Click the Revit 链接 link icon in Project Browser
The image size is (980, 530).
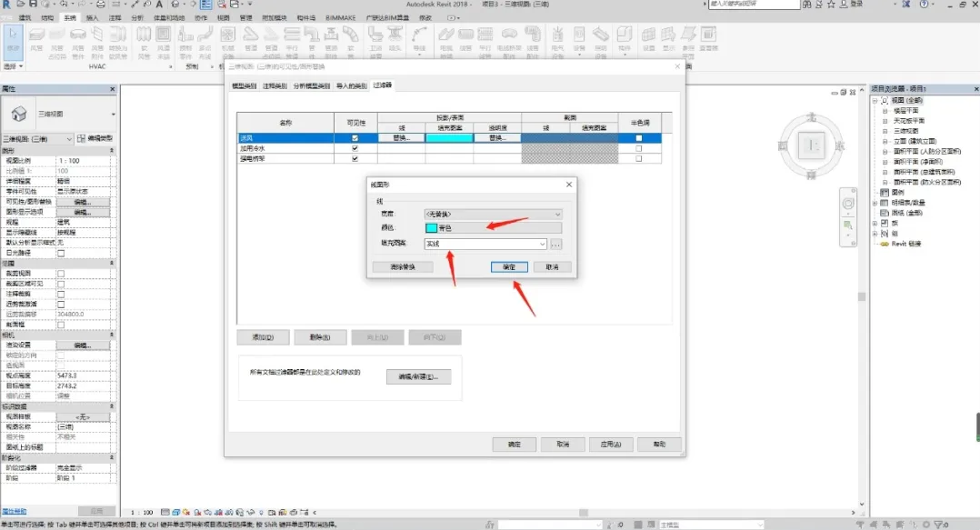(x=885, y=244)
